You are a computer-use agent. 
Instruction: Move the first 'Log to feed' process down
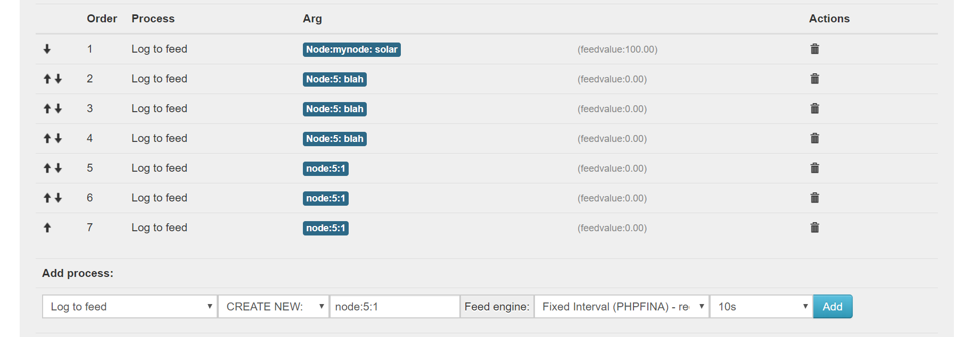(x=47, y=49)
